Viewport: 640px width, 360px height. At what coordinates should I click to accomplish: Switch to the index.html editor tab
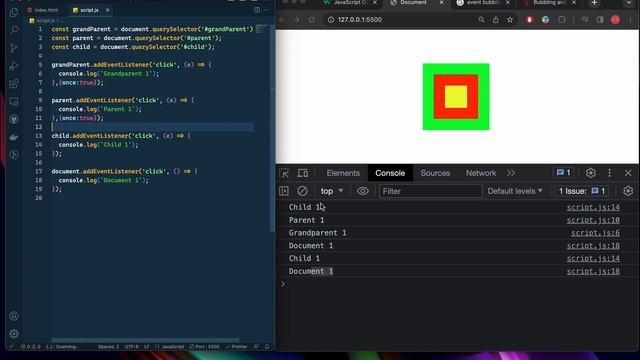click(43, 10)
